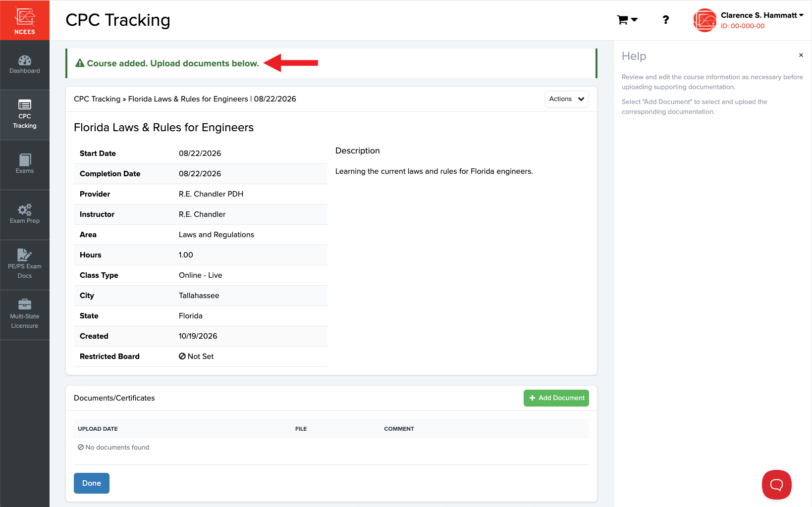Viewport: 812px width, 507px height.
Task: Open the Dashboard sidebar item
Action: (x=25, y=65)
